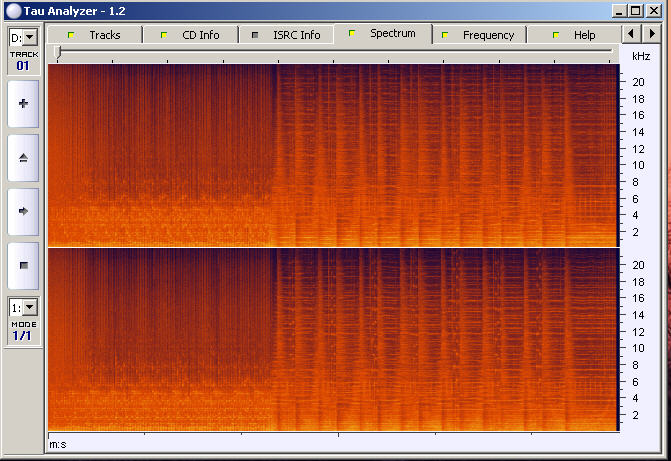Open the D: drive selector dropdown
Viewport: 671px width, 461px height.
pyautogui.click(x=22, y=37)
